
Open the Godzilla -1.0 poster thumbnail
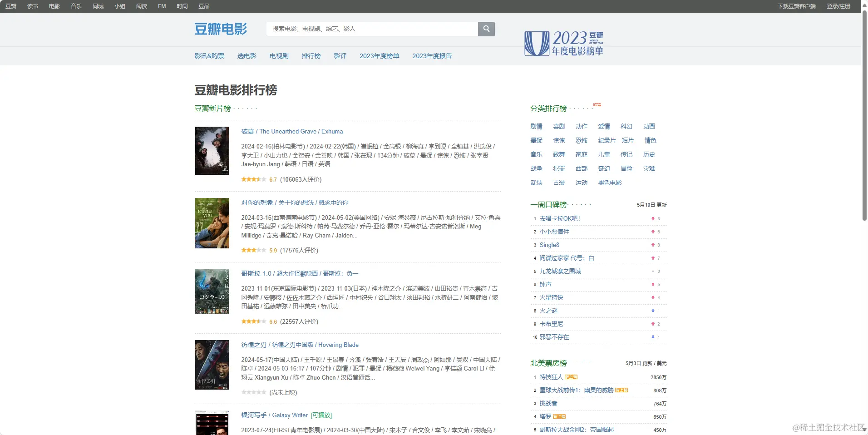click(212, 292)
